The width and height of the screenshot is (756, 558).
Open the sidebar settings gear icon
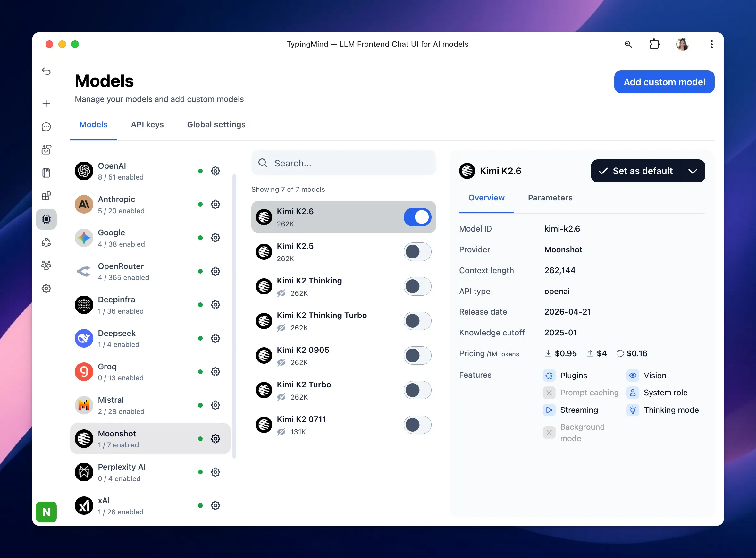[x=46, y=288]
